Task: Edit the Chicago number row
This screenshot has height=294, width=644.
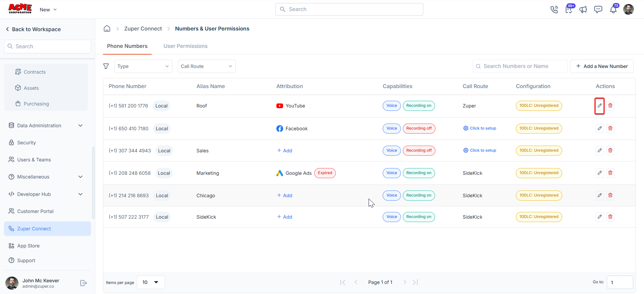Action: (x=600, y=196)
